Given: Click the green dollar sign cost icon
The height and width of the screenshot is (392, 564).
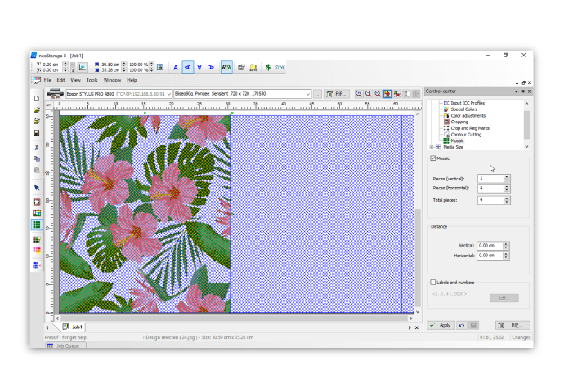Looking at the screenshot, I should pos(268,67).
